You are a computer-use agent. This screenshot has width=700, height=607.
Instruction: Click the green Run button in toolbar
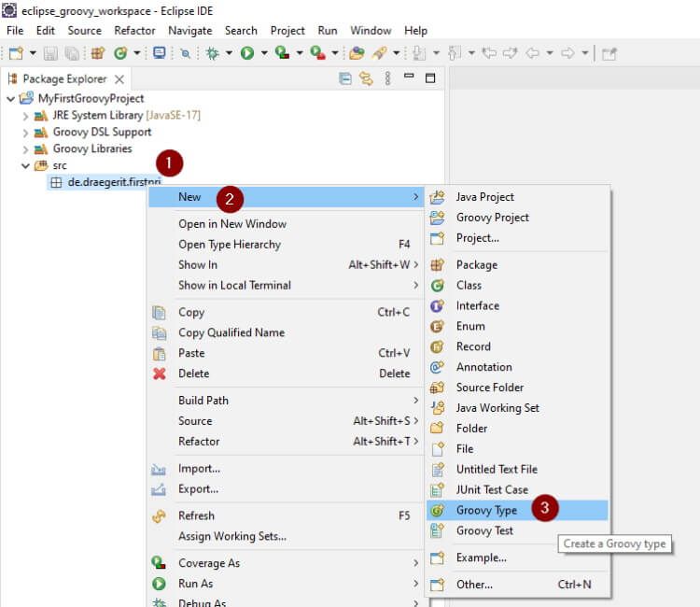247,53
